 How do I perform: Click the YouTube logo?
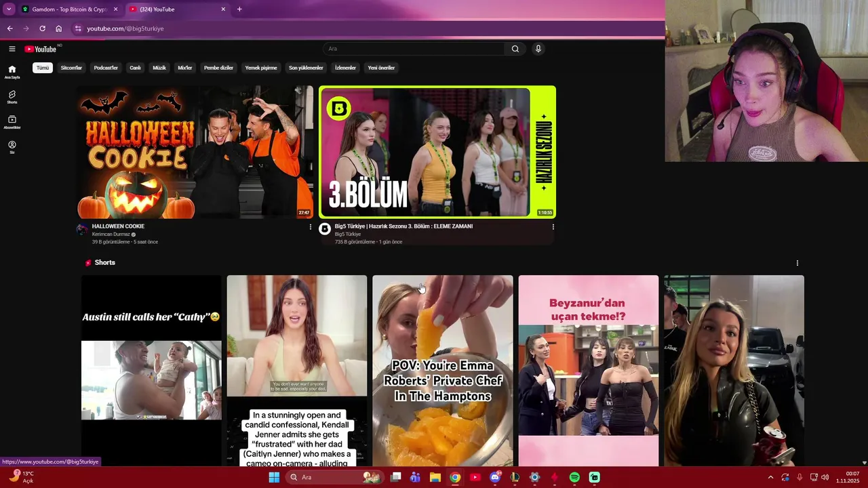tap(41, 49)
